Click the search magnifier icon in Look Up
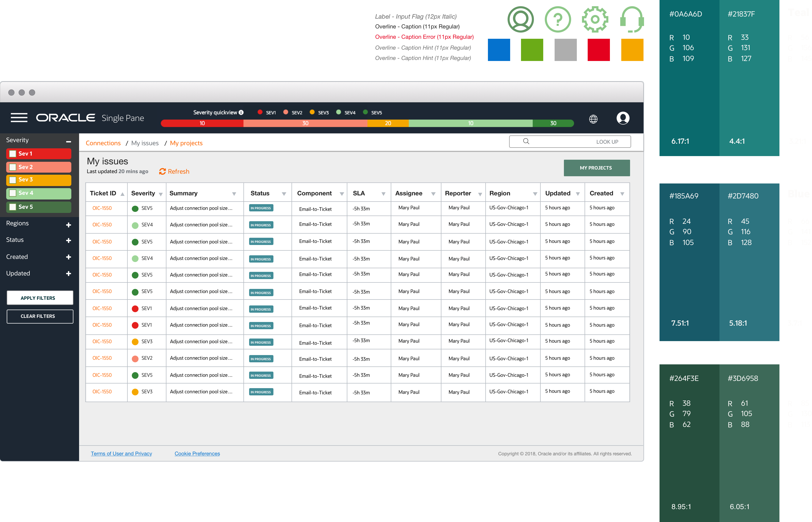This screenshot has height=522, width=812. click(x=526, y=141)
